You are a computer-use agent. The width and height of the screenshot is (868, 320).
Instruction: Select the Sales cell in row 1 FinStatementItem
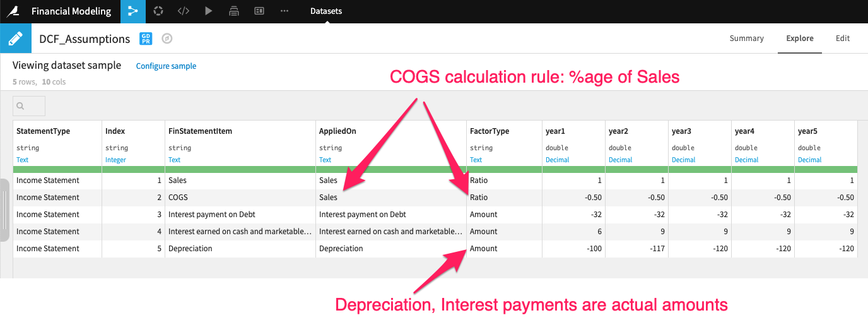240,181
